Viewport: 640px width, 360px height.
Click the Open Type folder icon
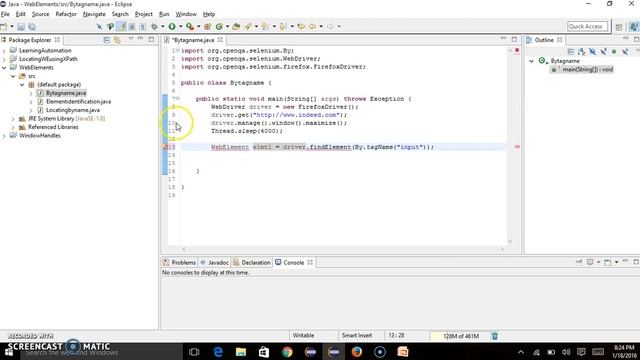click(x=236, y=27)
